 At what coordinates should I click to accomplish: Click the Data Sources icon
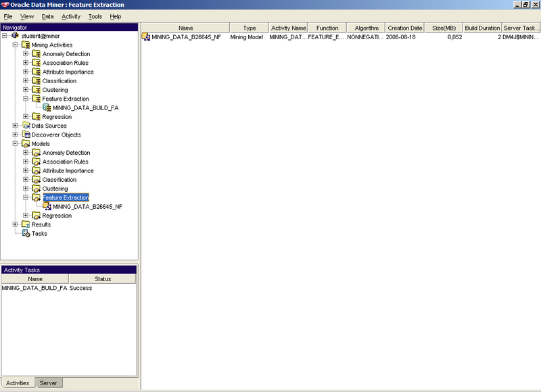pyautogui.click(x=26, y=126)
